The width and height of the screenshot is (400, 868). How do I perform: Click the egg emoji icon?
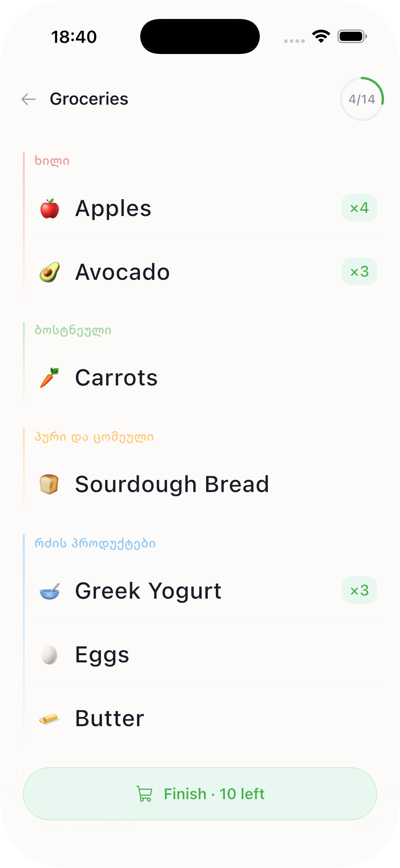click(x=50, y=655)
